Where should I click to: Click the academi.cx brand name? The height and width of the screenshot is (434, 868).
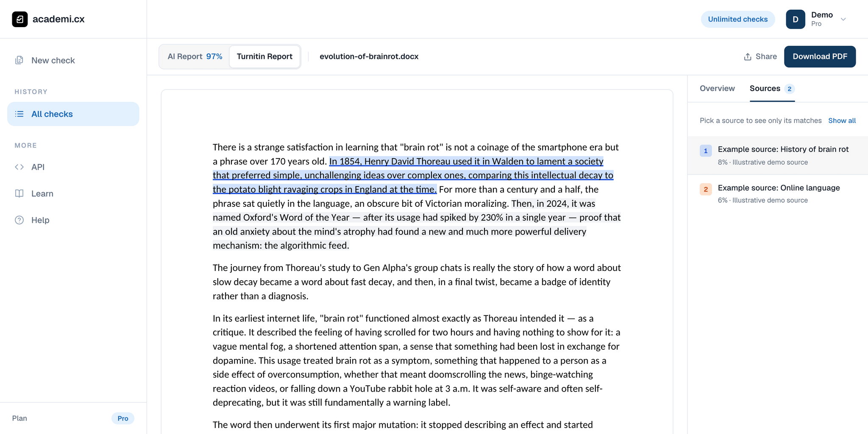(x=58, y=19)
